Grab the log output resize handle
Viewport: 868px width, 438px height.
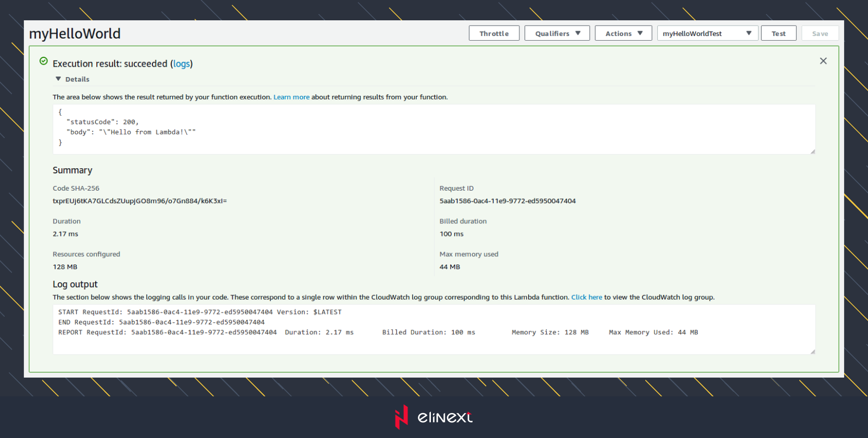(x=812, y=352)
